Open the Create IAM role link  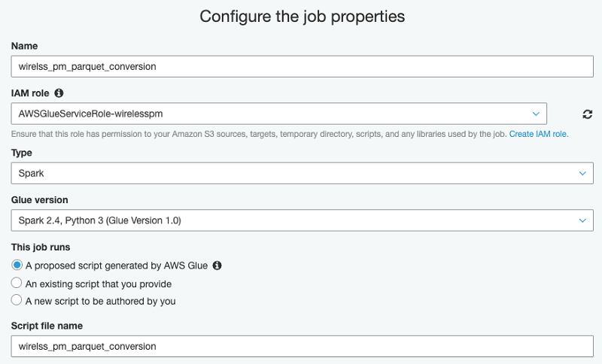tap(539, 134)
